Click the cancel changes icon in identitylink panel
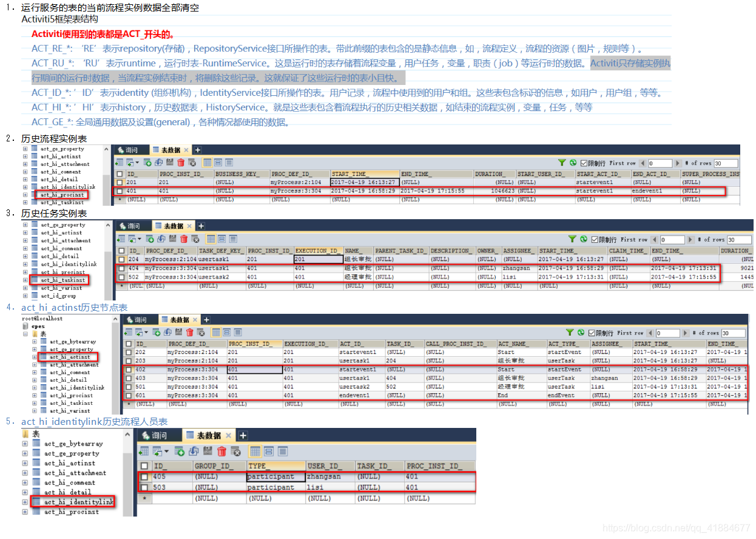The width and height of the screenshot is (756, 539). tap(236, 451)
